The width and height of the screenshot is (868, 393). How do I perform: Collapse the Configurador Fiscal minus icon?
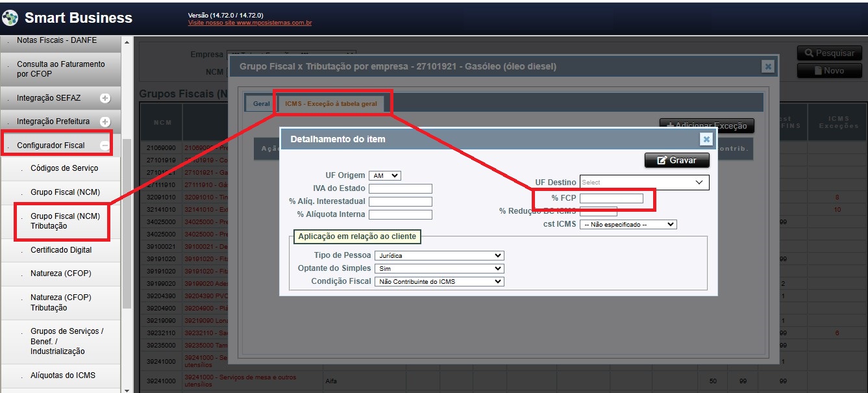point(105,146)
